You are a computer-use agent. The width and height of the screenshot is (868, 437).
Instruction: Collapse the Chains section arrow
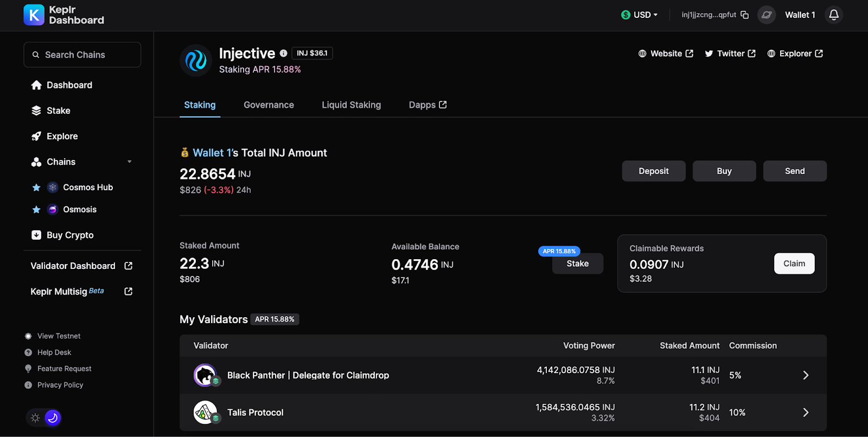[x=130, y=162]
